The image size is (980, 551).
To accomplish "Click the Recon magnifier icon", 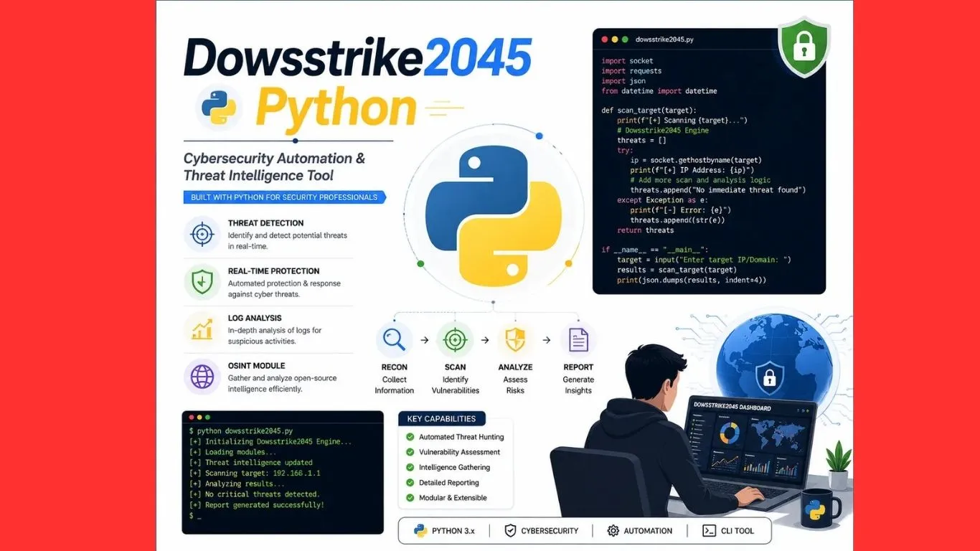I will tap(394, 339).
